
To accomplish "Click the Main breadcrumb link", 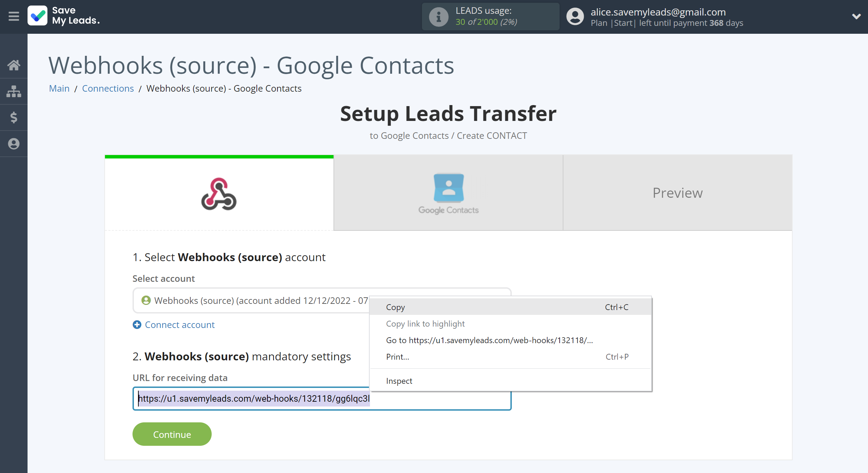I will tap(58, 89).
